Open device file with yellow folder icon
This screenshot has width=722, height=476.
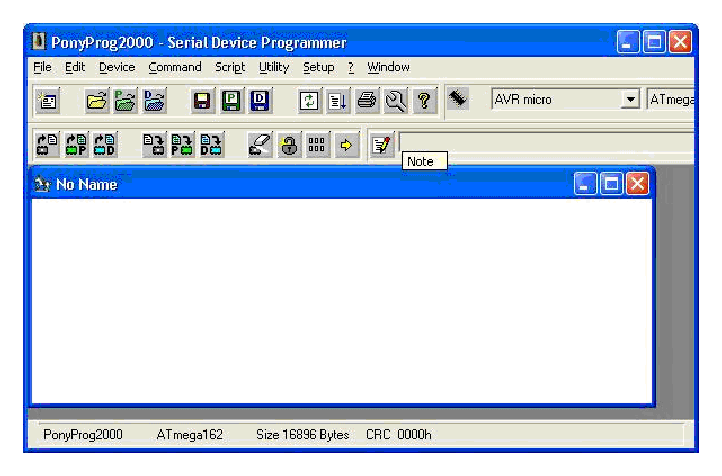coord(96,100)
